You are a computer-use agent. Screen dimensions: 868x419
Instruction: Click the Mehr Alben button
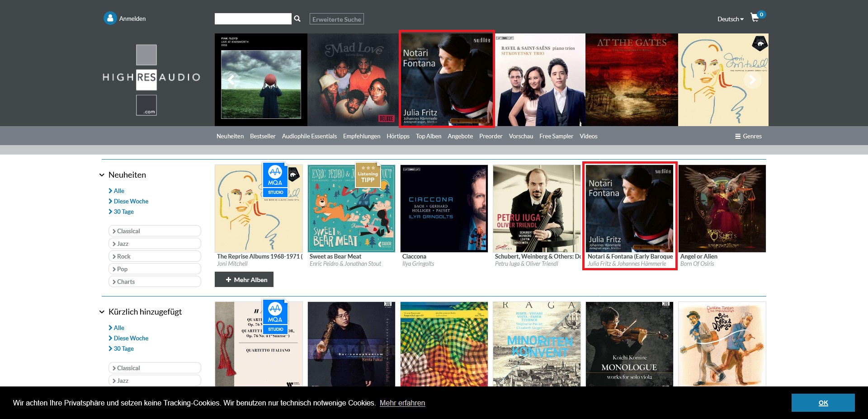(x=244, y=280)
